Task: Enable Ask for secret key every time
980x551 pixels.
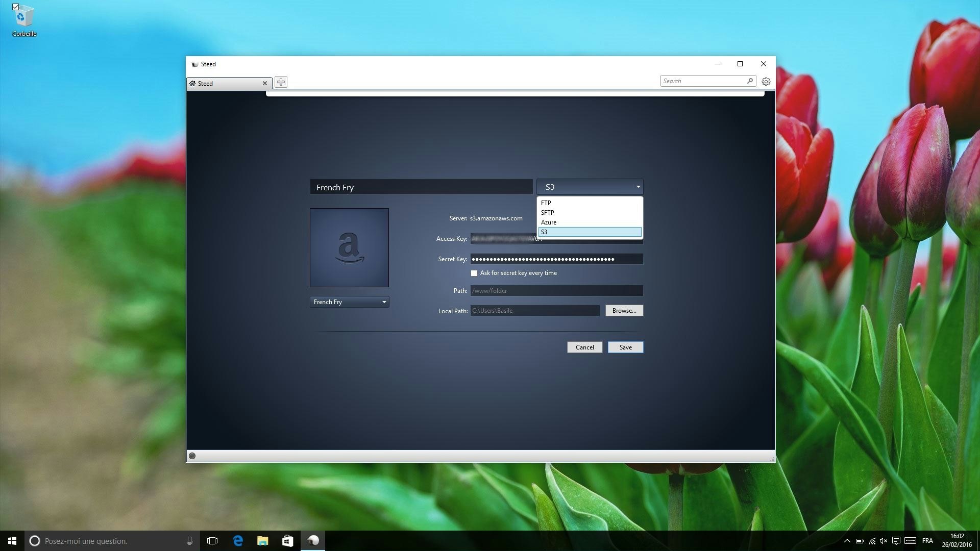Action: (x=474, y=273)
